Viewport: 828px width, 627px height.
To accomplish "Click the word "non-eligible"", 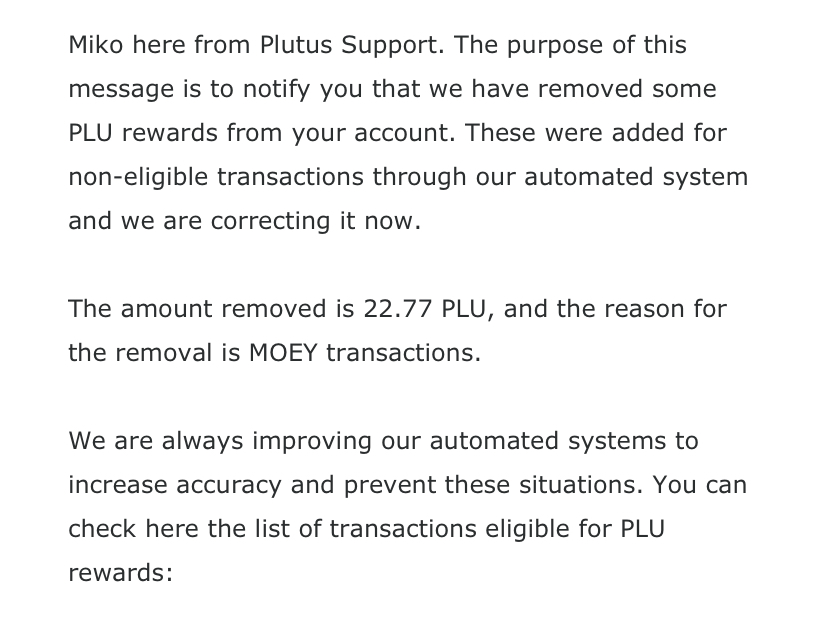I will point(137,177).
